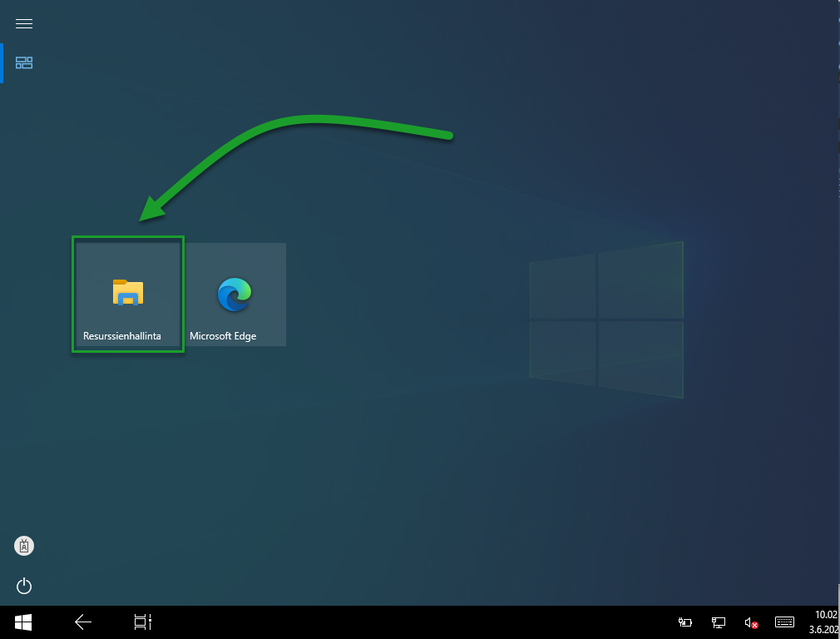Click the yellow folder icon on Resurssienhallinta tile
This screenshot has width=840, height=639.
(127, 293)
